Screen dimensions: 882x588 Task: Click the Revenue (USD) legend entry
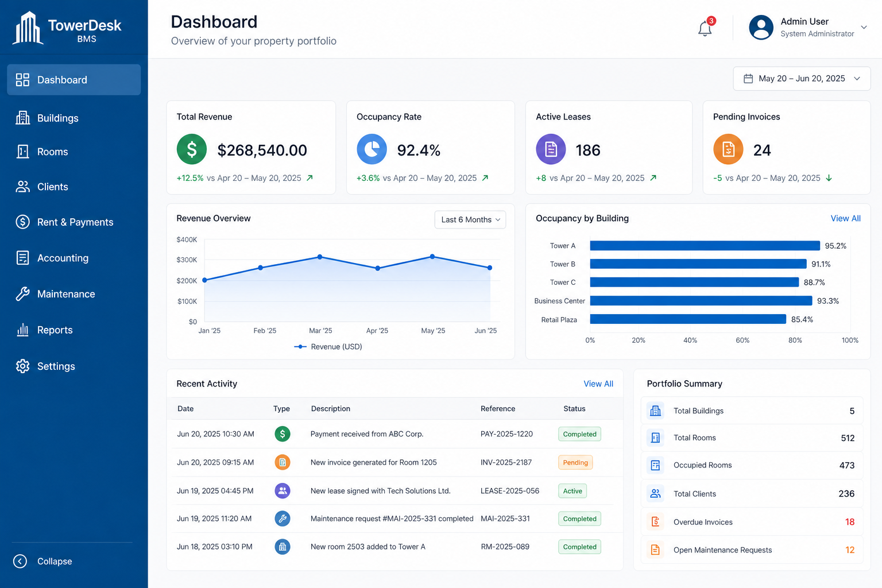(328, 347)
